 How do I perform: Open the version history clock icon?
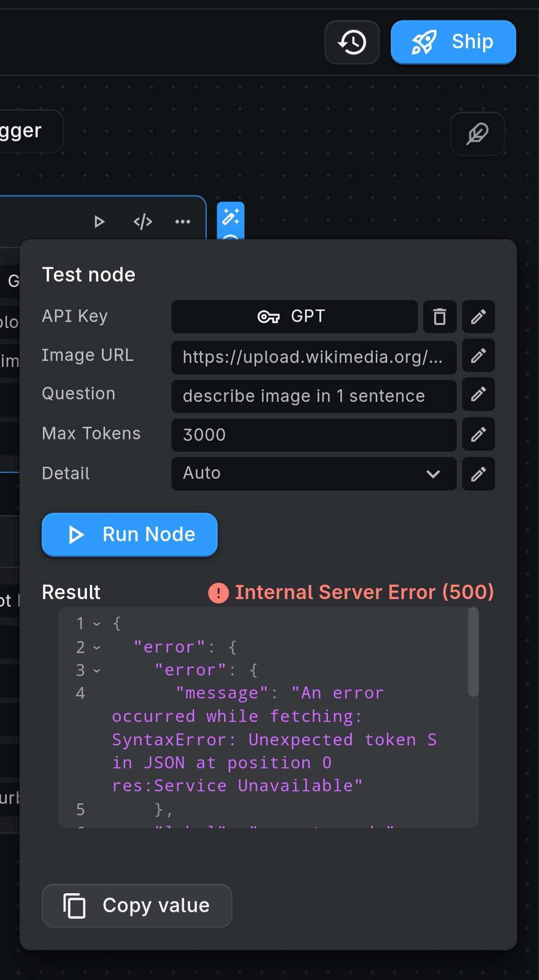click(352, 42)
